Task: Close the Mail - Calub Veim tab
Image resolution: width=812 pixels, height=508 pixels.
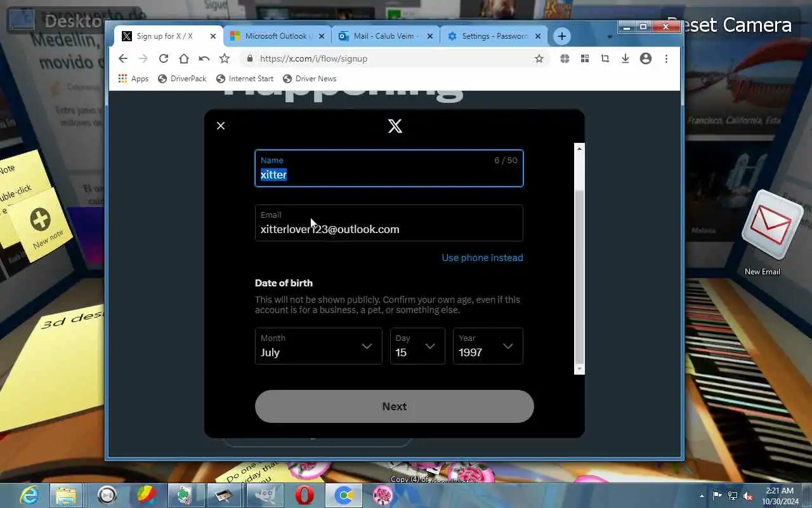Action: click(x=430, y=36)
